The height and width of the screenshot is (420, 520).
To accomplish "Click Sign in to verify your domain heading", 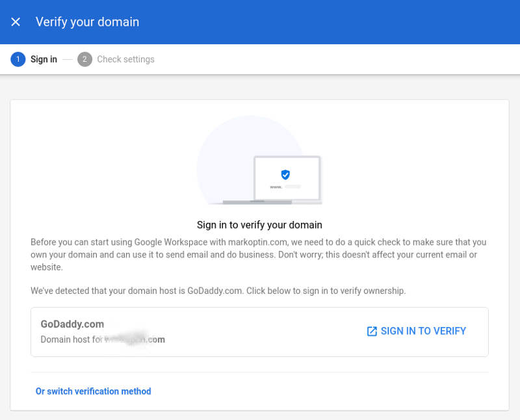I will click(259, 225).
